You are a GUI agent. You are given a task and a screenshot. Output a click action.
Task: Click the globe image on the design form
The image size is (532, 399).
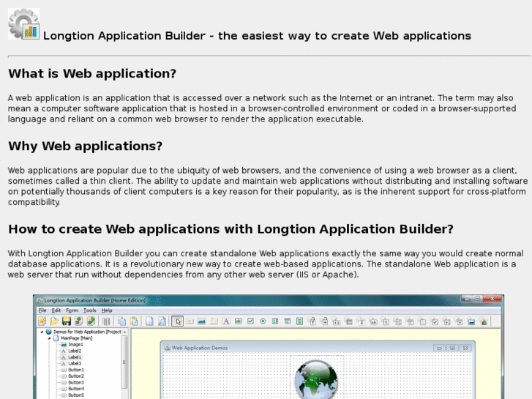[x=316, y=380]
